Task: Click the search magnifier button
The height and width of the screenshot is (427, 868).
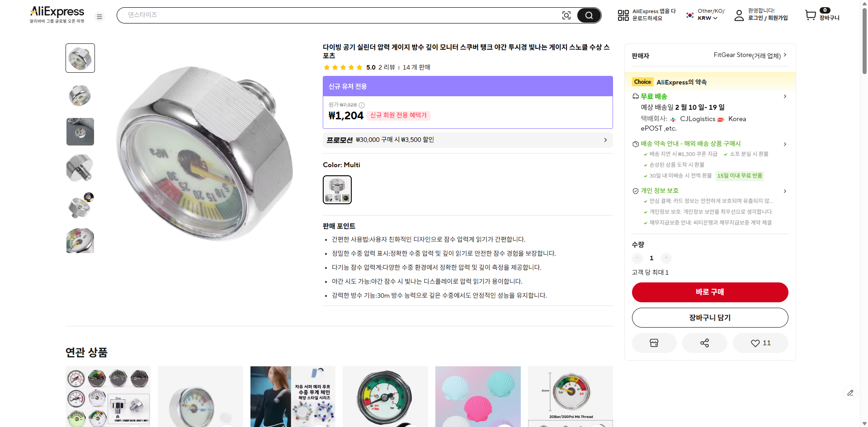Action: pos(589,15)
